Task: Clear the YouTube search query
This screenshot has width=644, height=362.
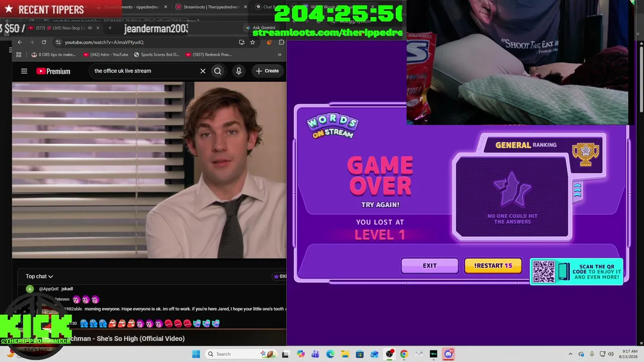Action: pos(203,71)
